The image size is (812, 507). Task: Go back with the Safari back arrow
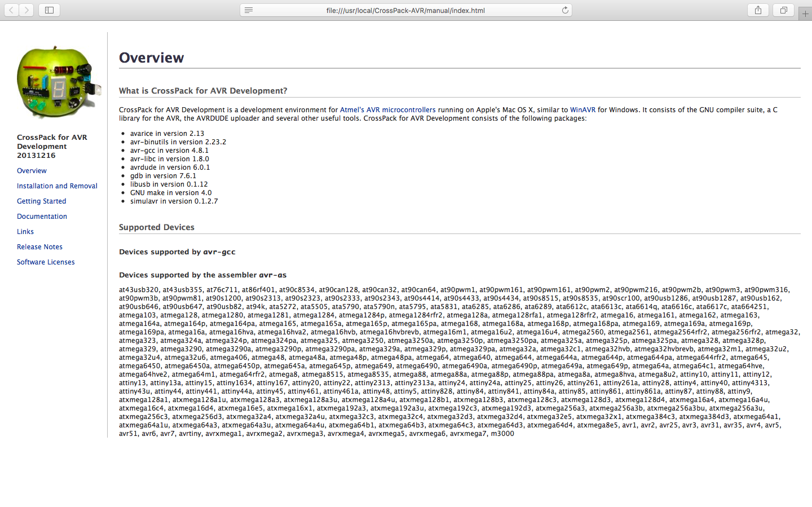pyautogui.click(x=11, y=10)
